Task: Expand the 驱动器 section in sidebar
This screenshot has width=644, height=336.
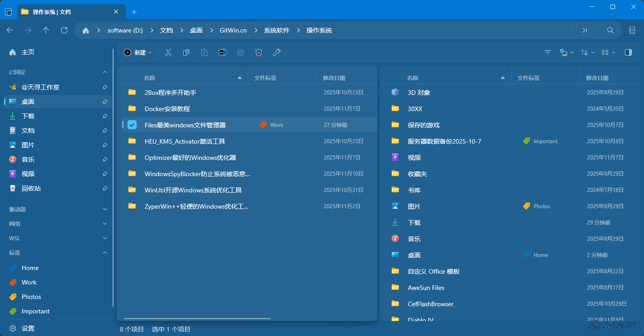Action: (x=104, y=209)
